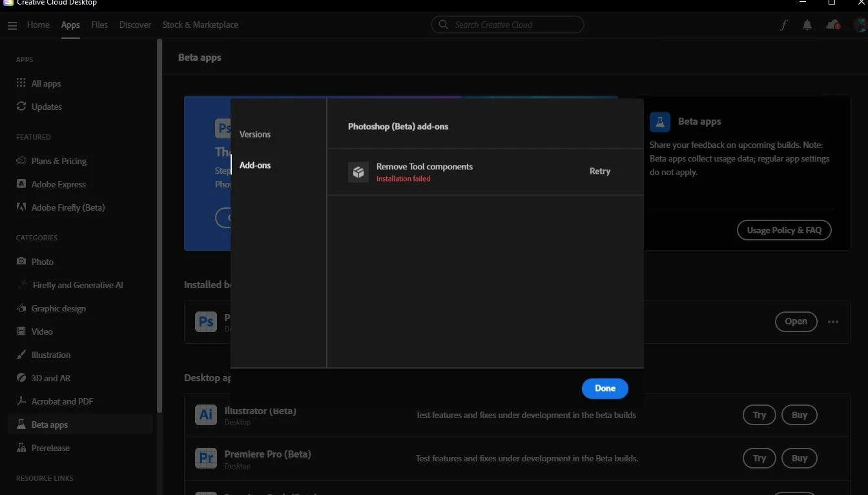Open the notifications bell icon
The width and height of the screenshot is (868, 495).
coord(807,25)
